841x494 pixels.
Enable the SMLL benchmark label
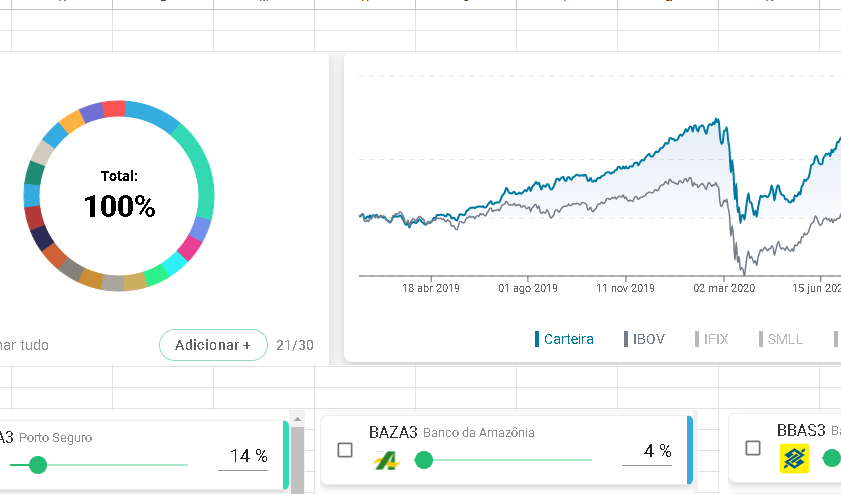point(785,339)
